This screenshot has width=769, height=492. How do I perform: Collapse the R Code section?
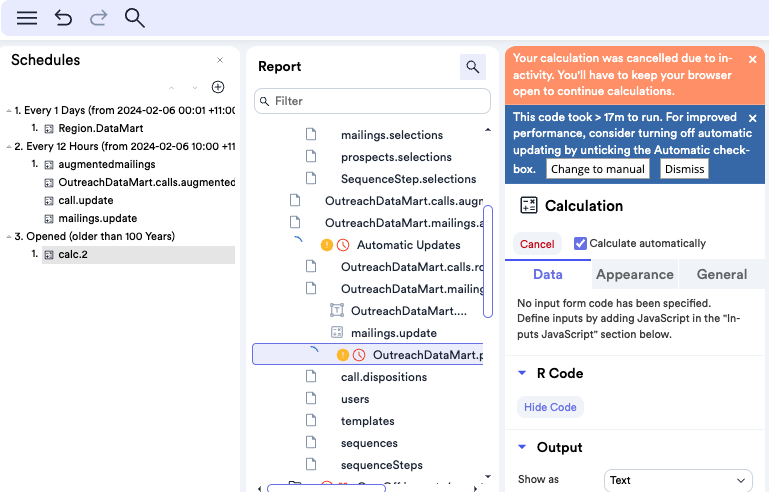click(522, 373)
